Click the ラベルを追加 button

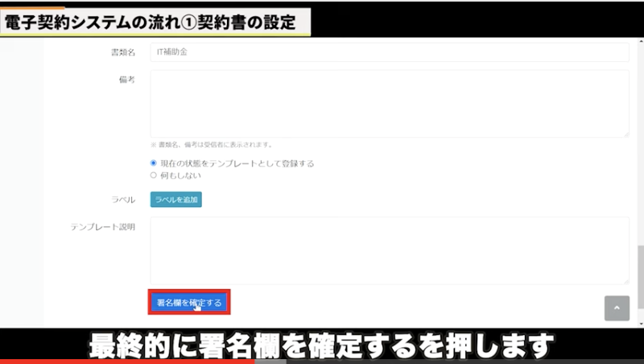click(175, 200)
